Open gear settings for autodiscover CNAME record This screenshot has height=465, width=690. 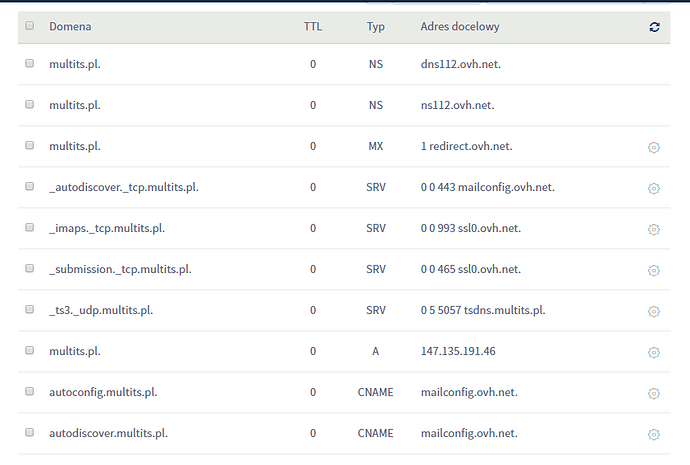coord(654,434)
